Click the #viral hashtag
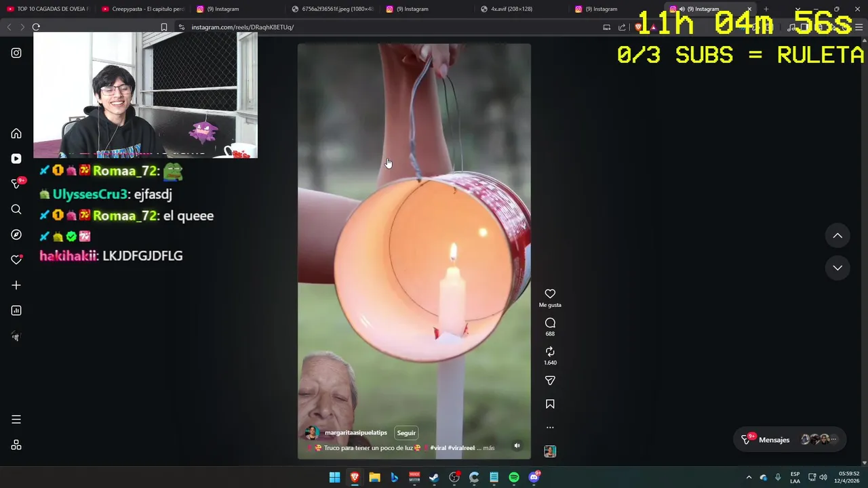This screenshot has width=868, height=488. pos(438,448)
